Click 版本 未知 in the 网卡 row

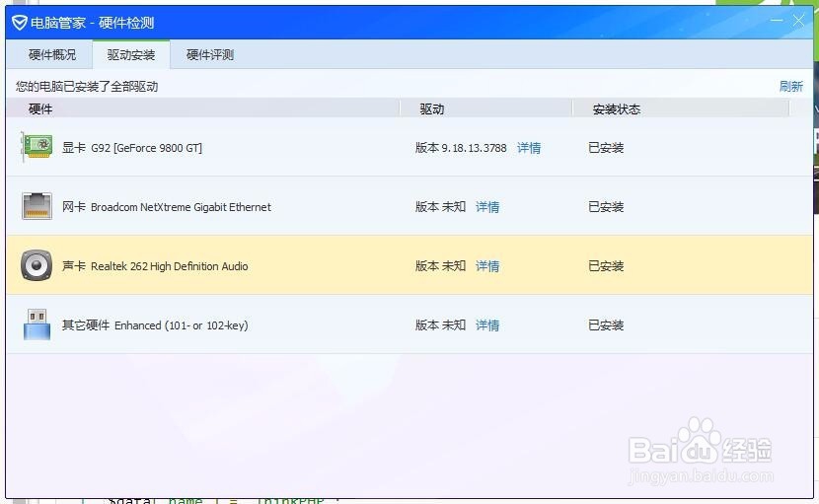click(440, 207)
